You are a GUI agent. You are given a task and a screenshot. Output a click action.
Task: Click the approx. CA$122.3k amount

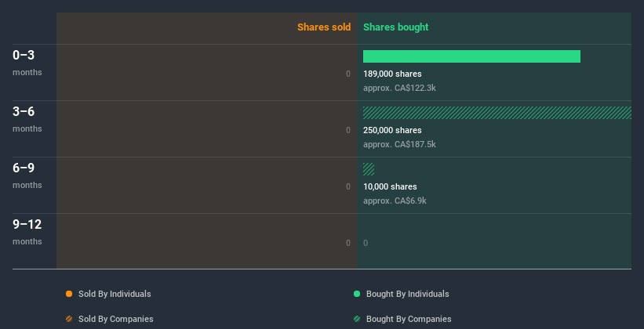click(x=399, y=88)
